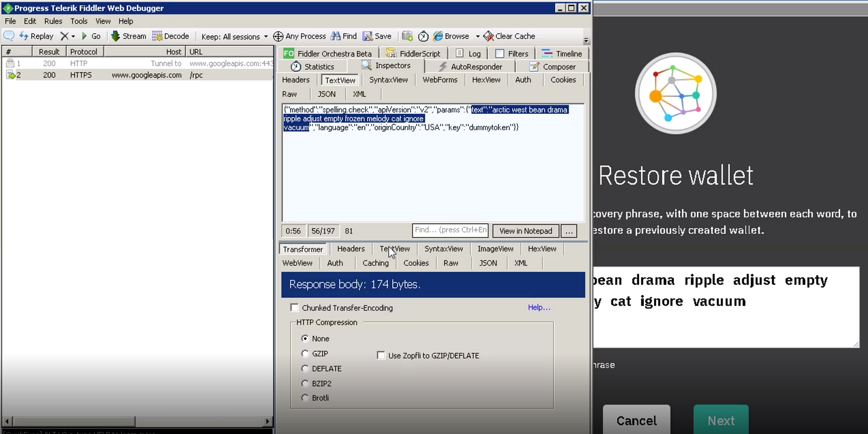
Task: Click Cancel in Restore wallet window
Action: 636,420
